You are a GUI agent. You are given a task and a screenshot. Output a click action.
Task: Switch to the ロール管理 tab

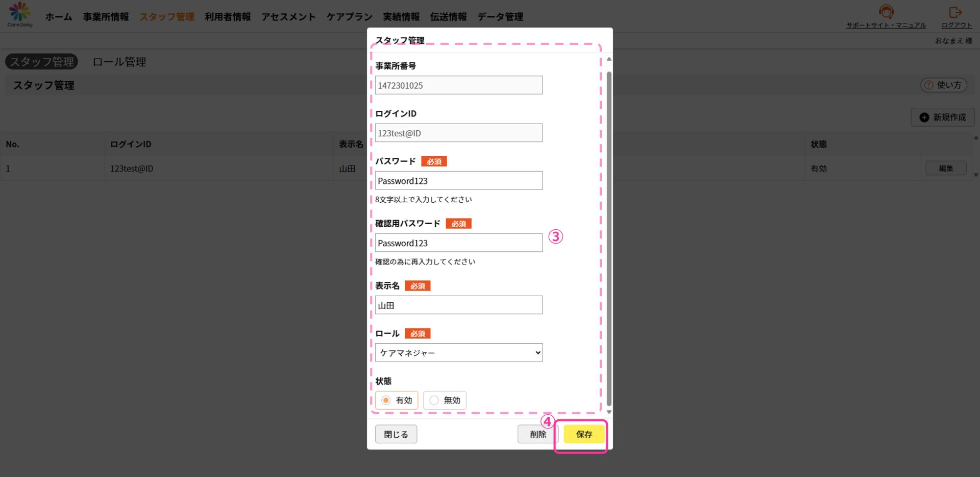pos(119,62)
